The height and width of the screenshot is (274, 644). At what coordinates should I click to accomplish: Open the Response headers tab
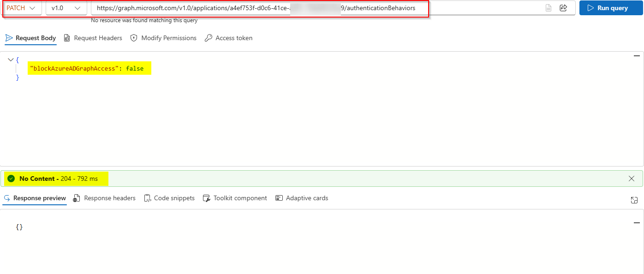pos(104,198)
